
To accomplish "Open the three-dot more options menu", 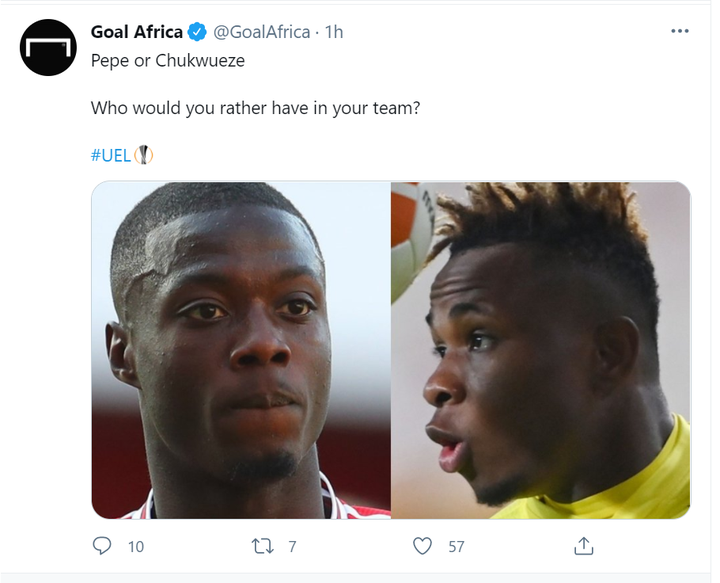I will coord(680,32).
